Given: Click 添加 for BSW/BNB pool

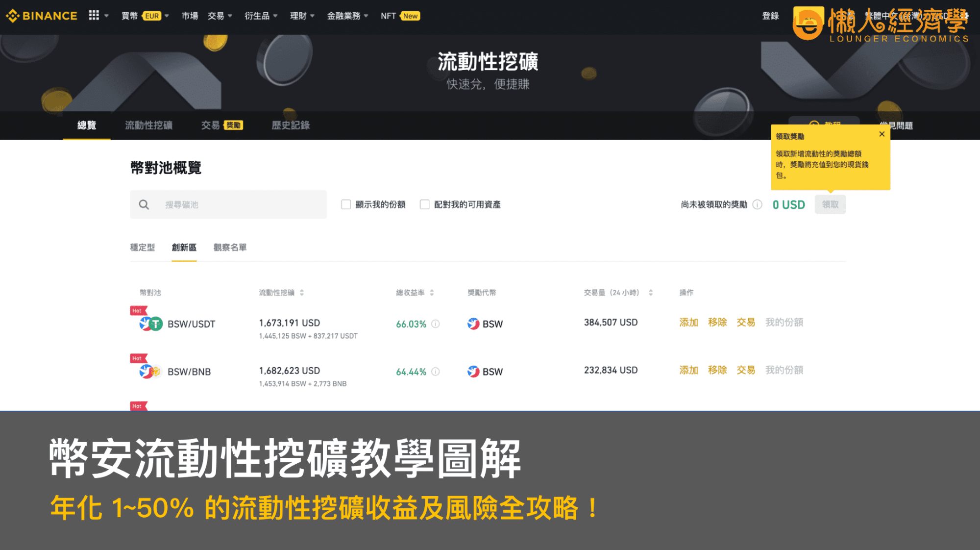Looking at the screenshot, I should pos(688,370).
